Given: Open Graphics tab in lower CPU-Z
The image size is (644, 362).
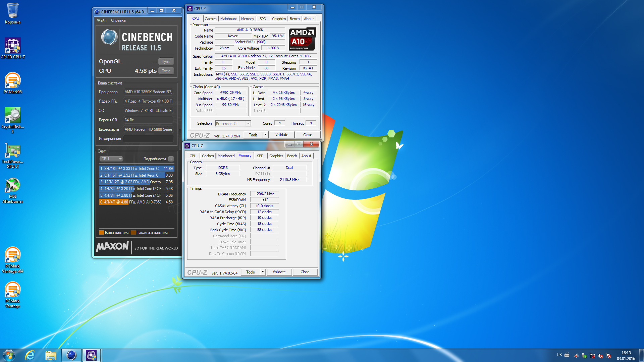Looking at the screenshot, I should click(x=276, y=156).
